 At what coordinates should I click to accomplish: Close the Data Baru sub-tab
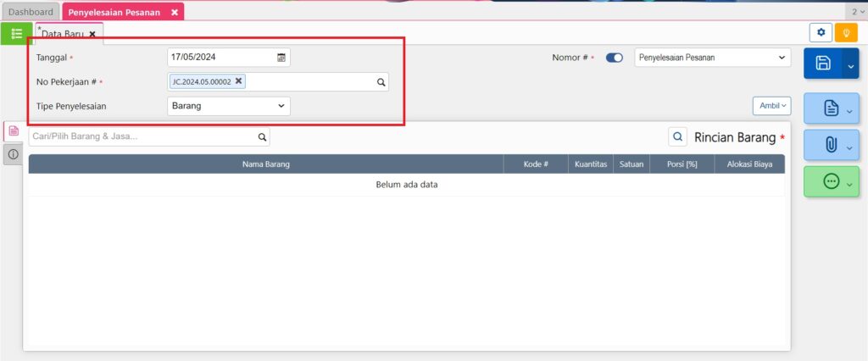tap(92, 34)
